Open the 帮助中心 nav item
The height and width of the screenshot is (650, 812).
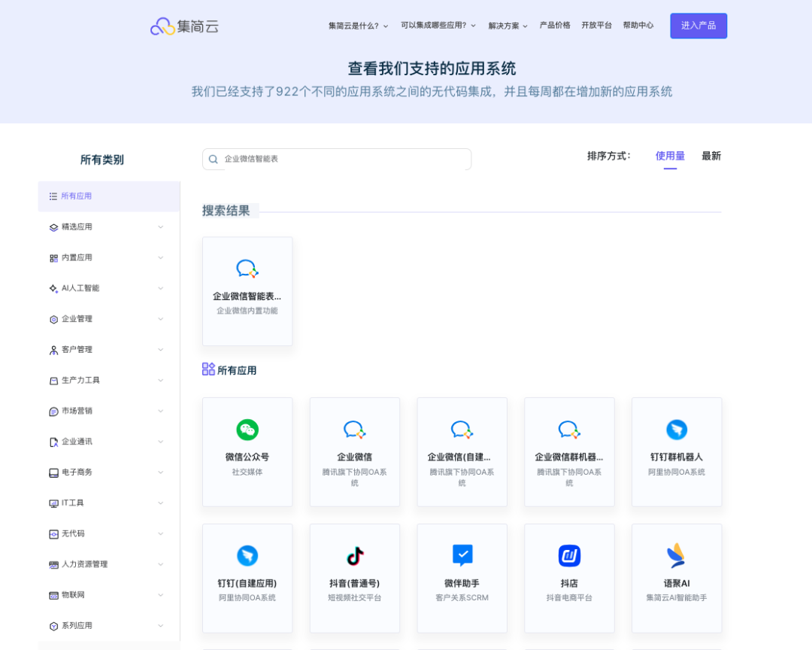coord(638,26)
